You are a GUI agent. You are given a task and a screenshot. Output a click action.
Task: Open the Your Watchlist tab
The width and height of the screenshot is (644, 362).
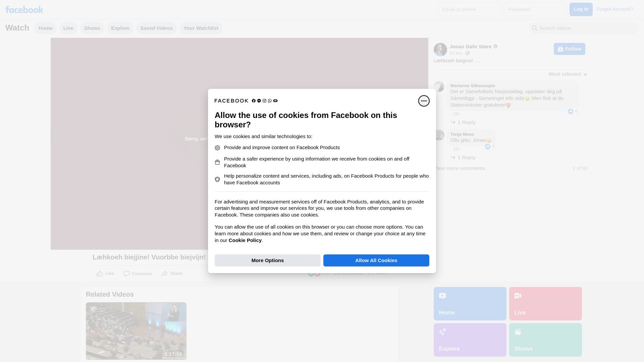point(201,28)
